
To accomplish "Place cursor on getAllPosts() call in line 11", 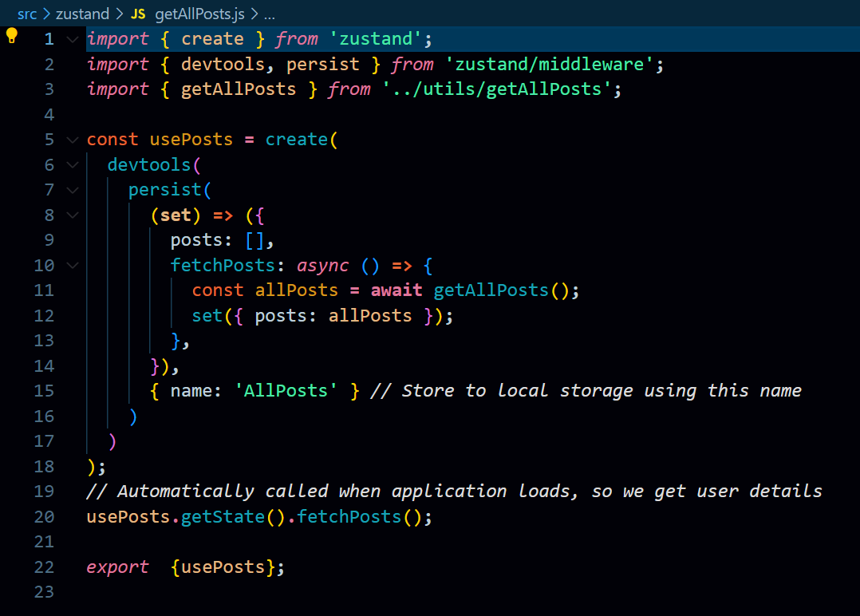I will [x=491, y=290].
